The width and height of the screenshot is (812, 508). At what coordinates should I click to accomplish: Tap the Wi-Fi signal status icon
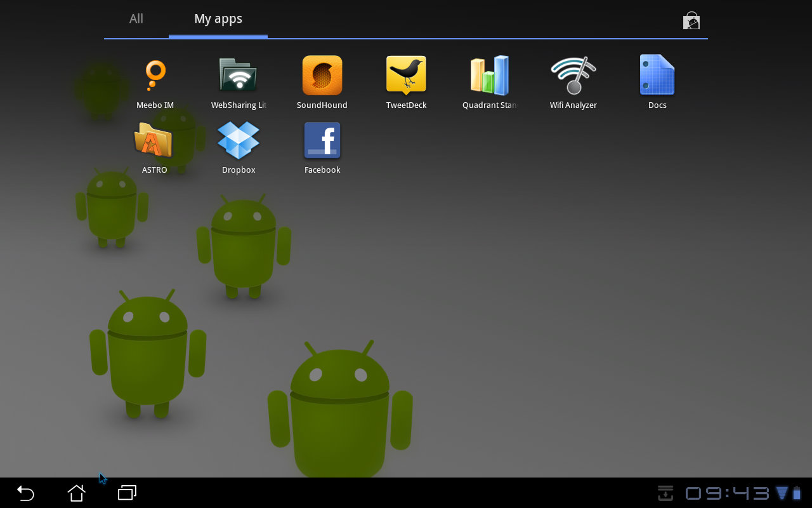click(782, 493)
